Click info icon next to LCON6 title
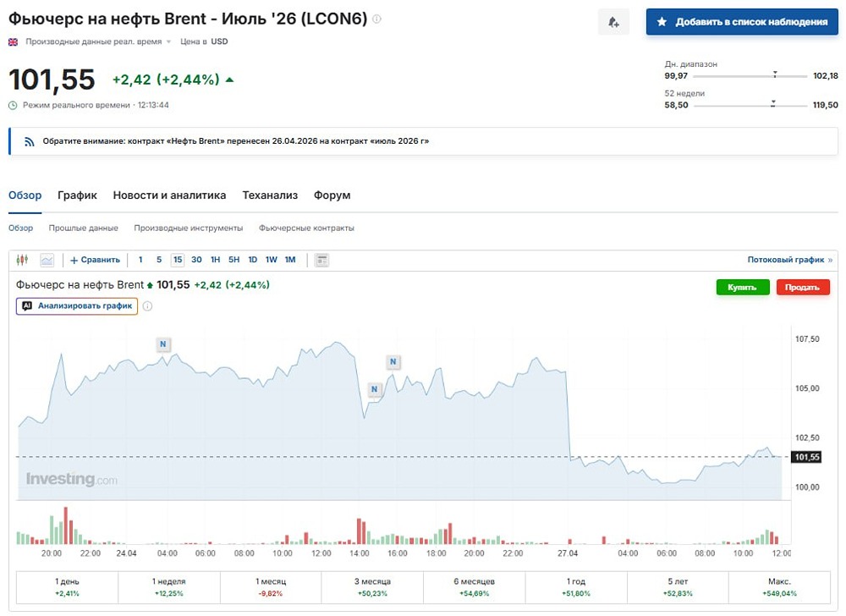Viewport: 846px width, 616px height. point(376,19)
